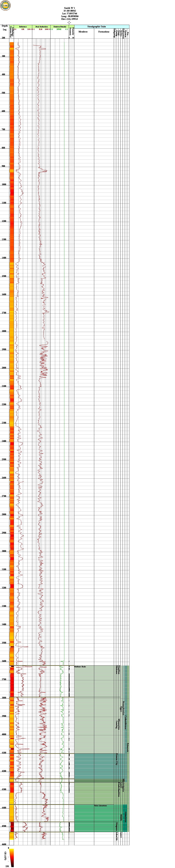The image size is (175, 868).
Task: Click the Lithology Gamma Ray column header
Action: click(11, 31)
